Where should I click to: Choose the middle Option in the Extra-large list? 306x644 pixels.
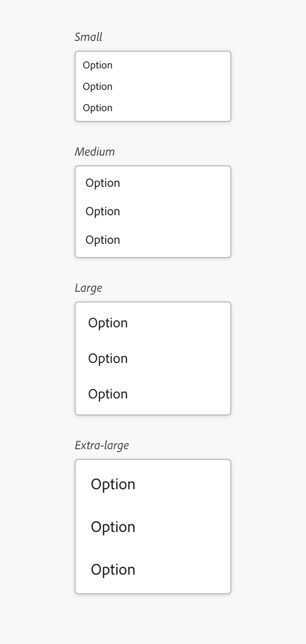coord(113,527)
